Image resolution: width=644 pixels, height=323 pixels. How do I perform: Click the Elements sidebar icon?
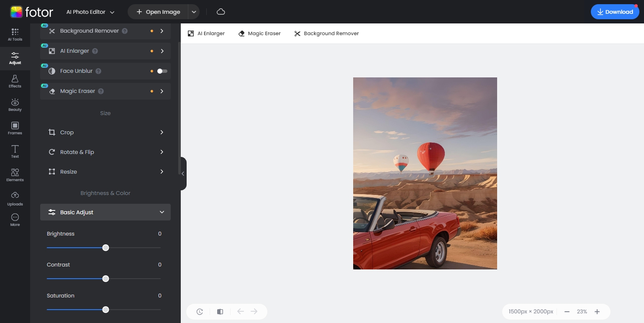15,174
